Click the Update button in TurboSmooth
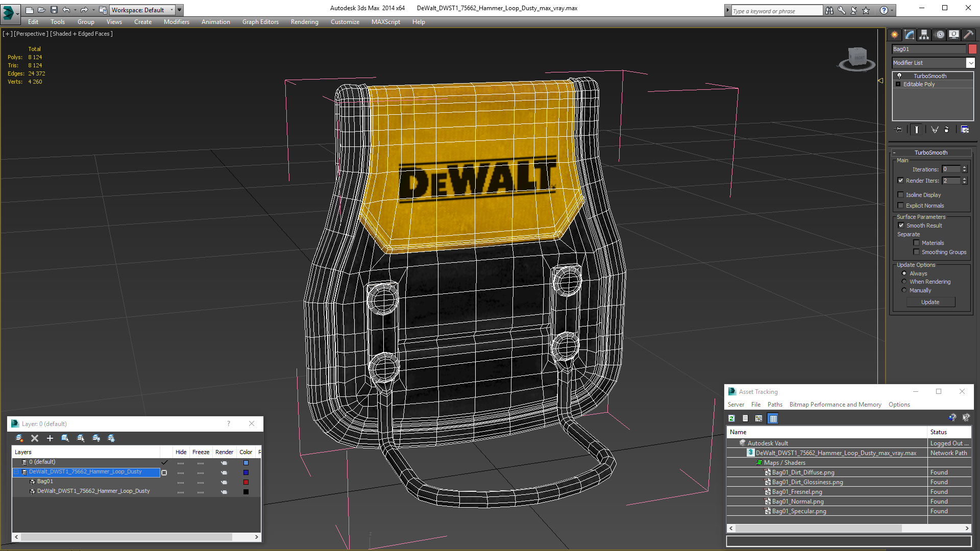This screenshot has height=551, width=980. tap(930, 302)
